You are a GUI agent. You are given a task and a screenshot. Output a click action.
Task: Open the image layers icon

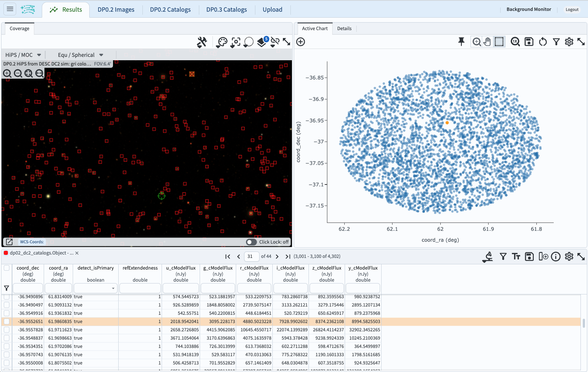tap(262, 42)
